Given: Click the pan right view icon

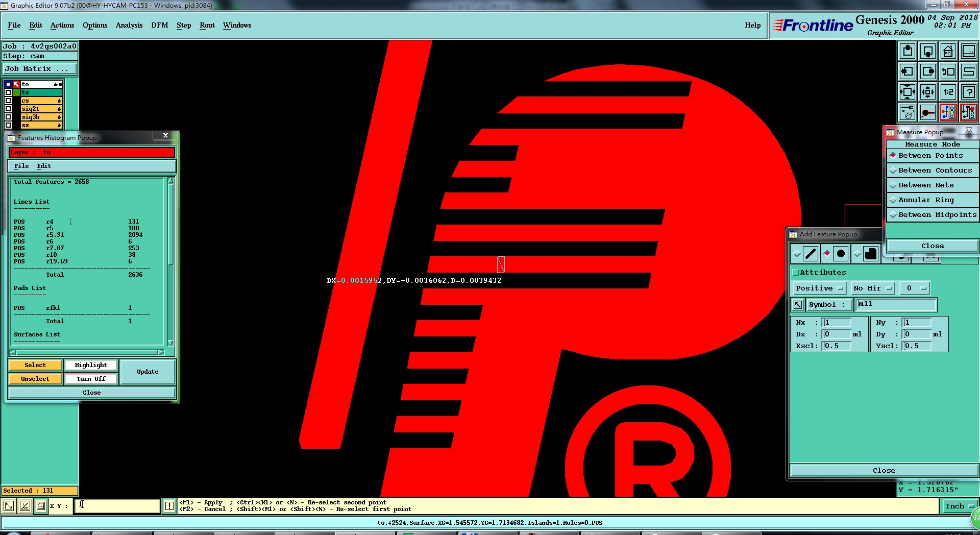Looking at the screenshot, I should coord(928,71).
